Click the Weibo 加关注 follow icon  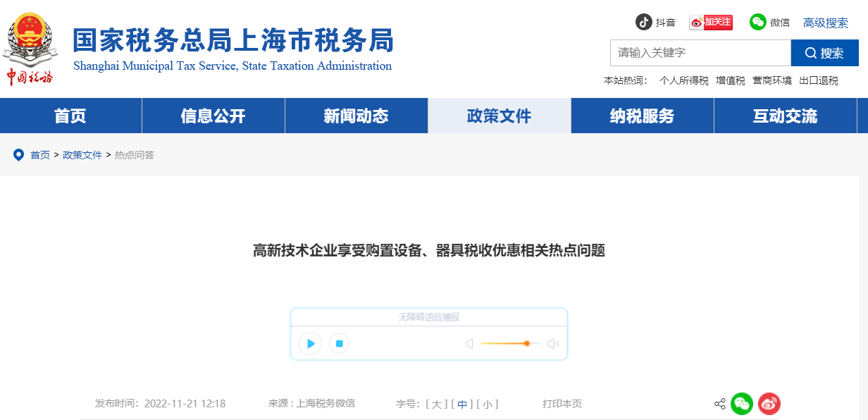(710, 22)
